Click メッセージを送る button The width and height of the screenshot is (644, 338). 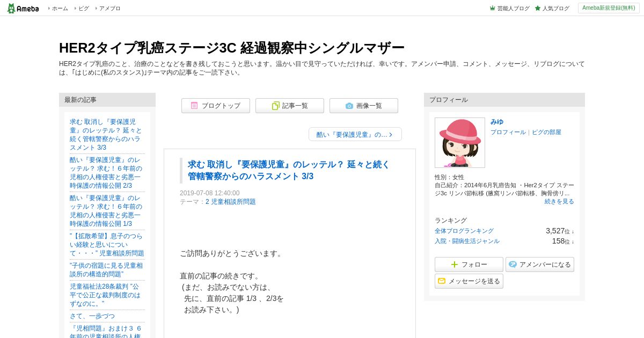pyautogui.click(x=469, y=281)
